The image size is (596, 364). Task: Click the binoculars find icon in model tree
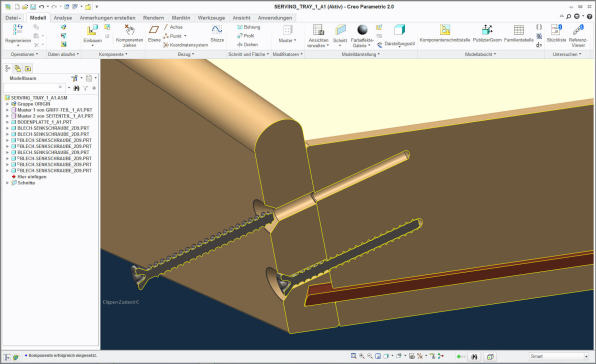coord(76,88)
